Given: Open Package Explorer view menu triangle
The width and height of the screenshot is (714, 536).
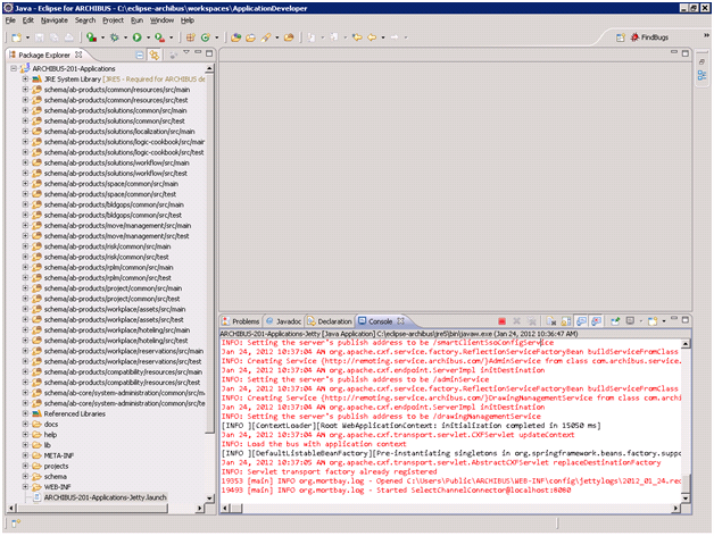Looking at the screenshot, I should 186,53.
